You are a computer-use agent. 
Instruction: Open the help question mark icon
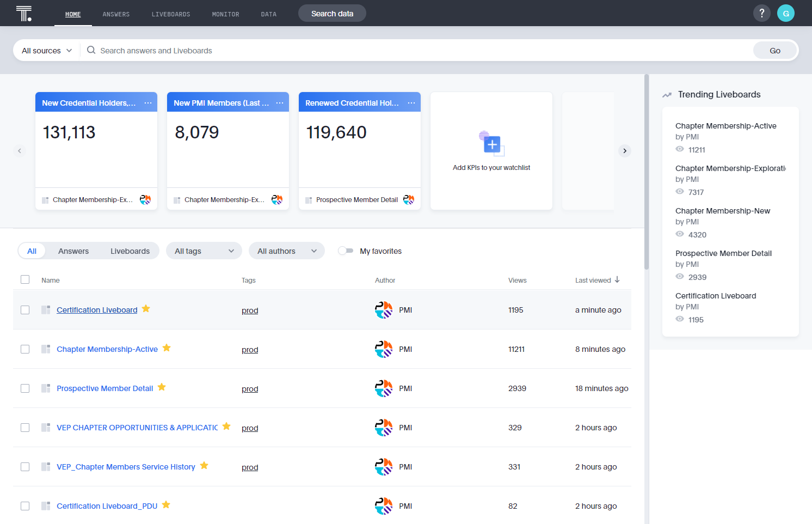762,13
